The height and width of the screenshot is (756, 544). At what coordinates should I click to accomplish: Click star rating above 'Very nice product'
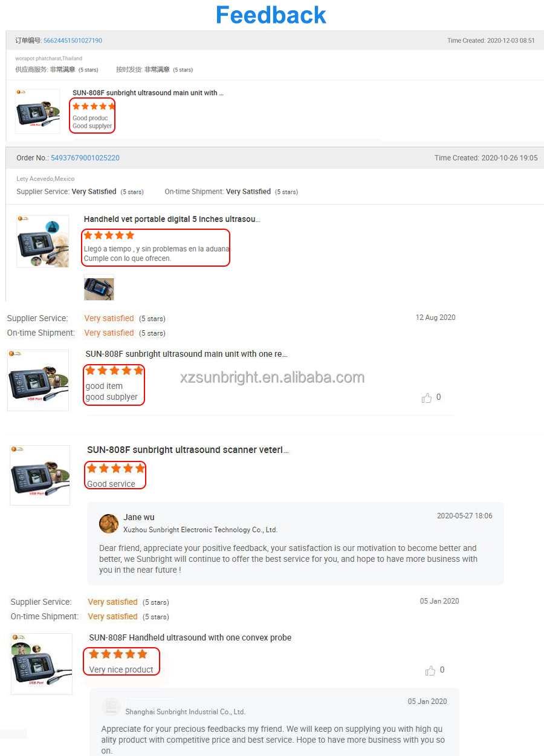(x=118, y=654)
